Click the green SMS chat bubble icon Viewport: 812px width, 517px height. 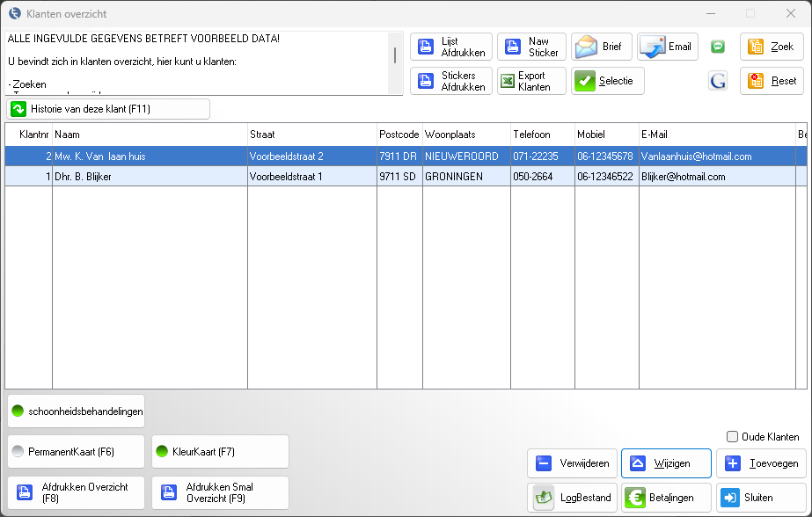tap(718, 47)
